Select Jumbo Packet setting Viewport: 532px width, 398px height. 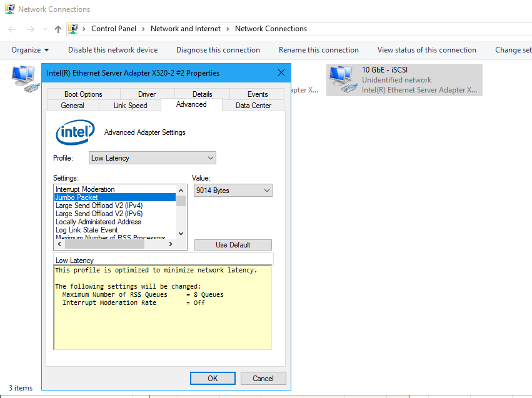click(115, 197)
